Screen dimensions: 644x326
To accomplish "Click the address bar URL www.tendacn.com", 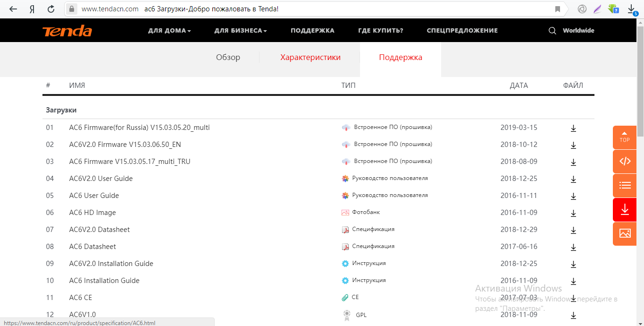I will [110, 9].
